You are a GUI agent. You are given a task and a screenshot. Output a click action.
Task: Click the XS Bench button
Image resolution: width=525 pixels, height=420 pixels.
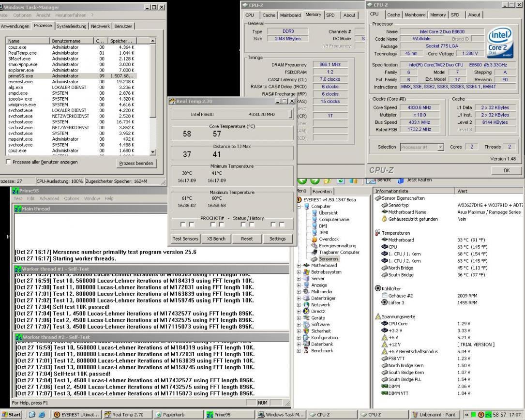pos(216,239)
